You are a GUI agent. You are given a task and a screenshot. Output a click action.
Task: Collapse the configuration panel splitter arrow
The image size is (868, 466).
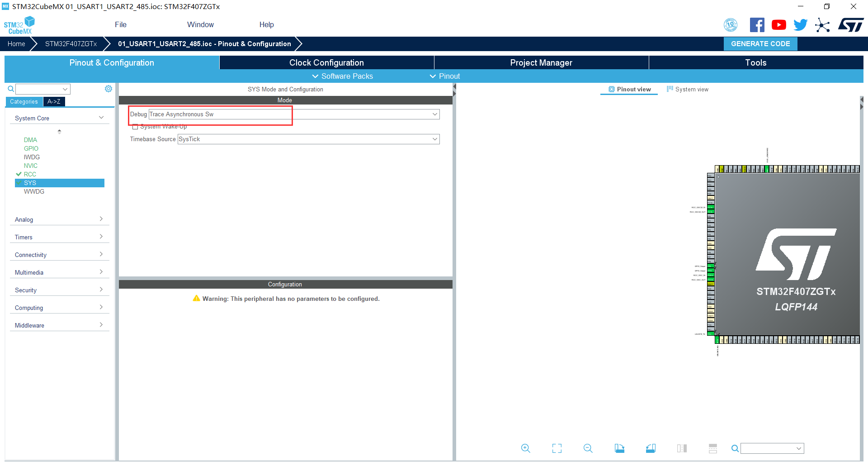(454, 90)
